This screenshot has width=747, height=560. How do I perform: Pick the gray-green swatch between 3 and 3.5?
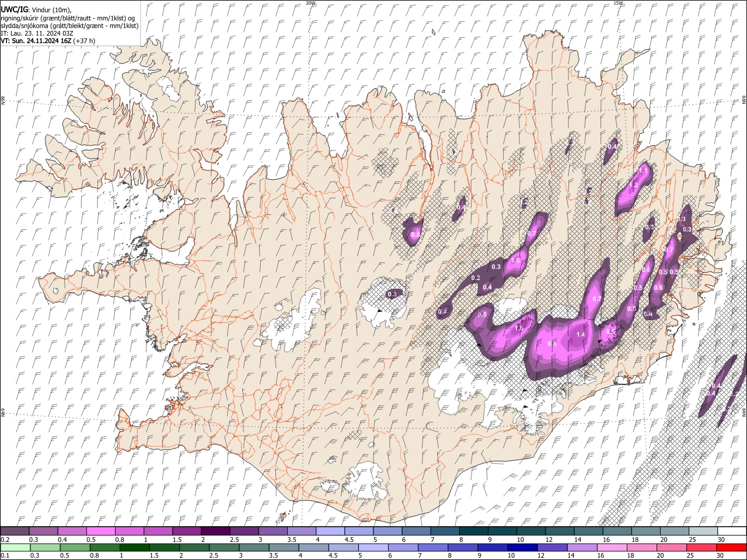[x=254, y=547]
